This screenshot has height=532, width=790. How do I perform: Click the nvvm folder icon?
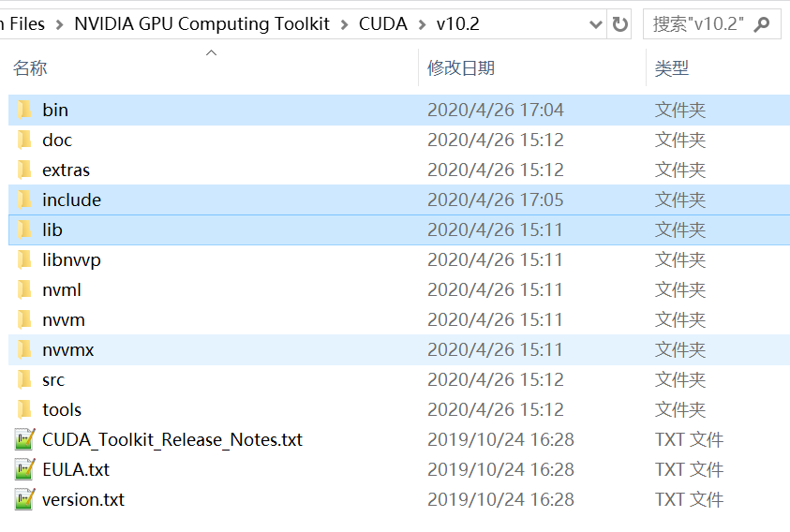(24, 320)
